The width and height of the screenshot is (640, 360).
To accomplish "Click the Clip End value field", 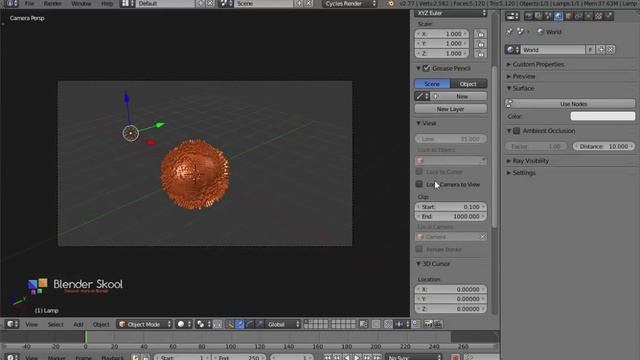I will [x=451, y=217].
